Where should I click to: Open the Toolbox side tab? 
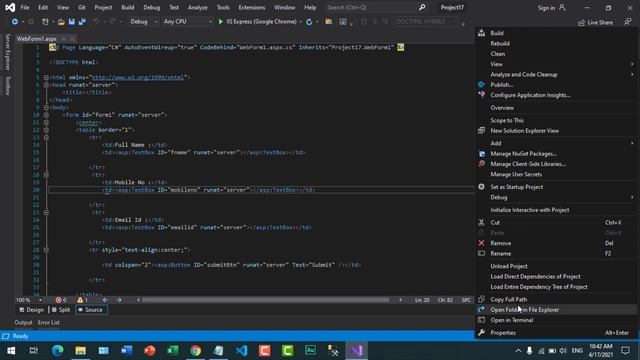(x=7, y=85)
